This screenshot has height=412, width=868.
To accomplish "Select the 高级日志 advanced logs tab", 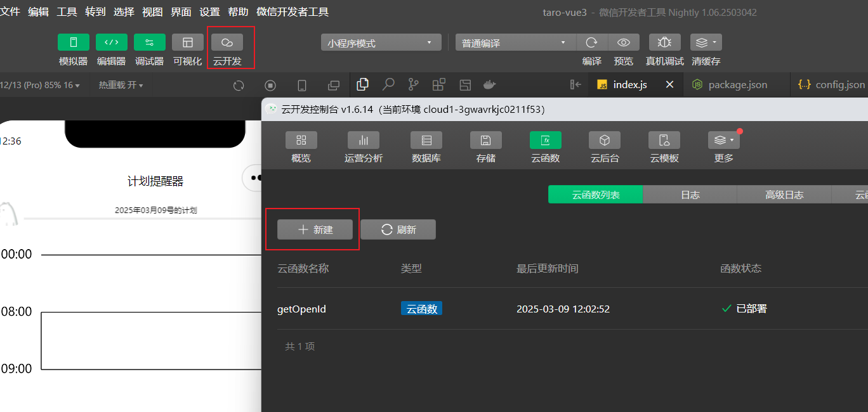I will click(784, 195).
